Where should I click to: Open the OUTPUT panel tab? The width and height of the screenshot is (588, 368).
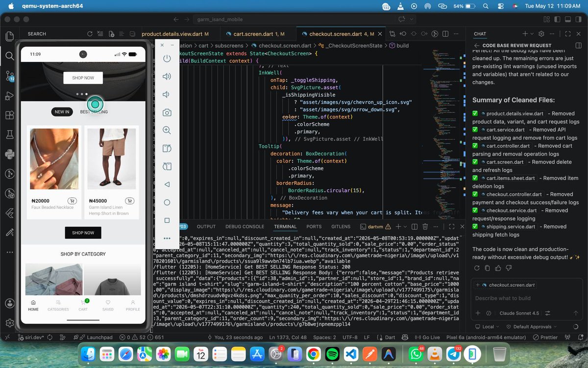pyautogui.click(x=206, y=227)
